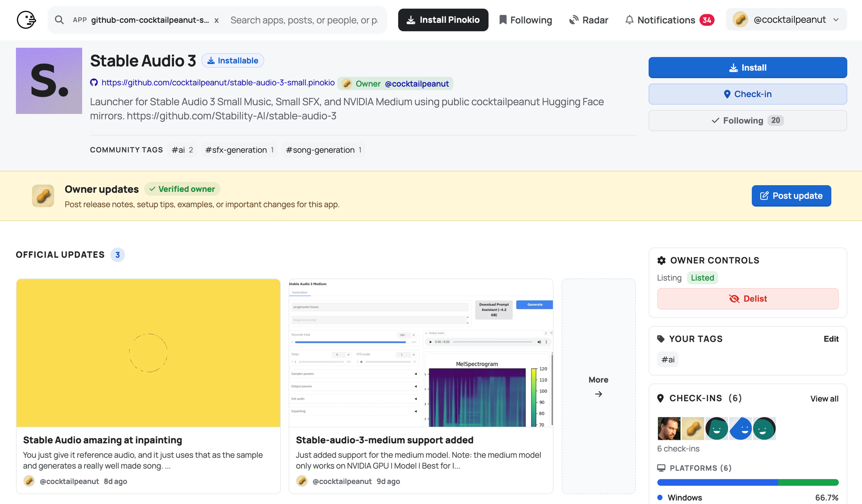Click the bearded man check-in avatar

[669, 429]
